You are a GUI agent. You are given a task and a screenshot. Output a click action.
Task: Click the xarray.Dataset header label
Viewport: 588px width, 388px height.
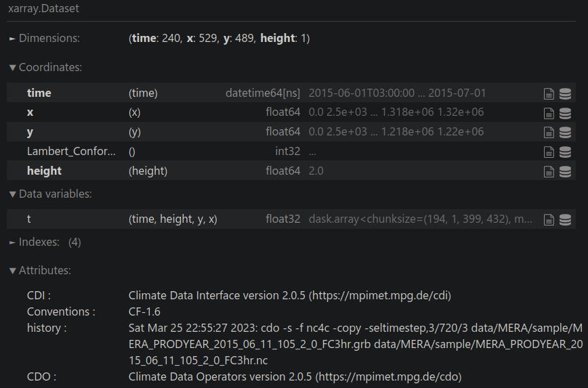click(x=43, y=9)
